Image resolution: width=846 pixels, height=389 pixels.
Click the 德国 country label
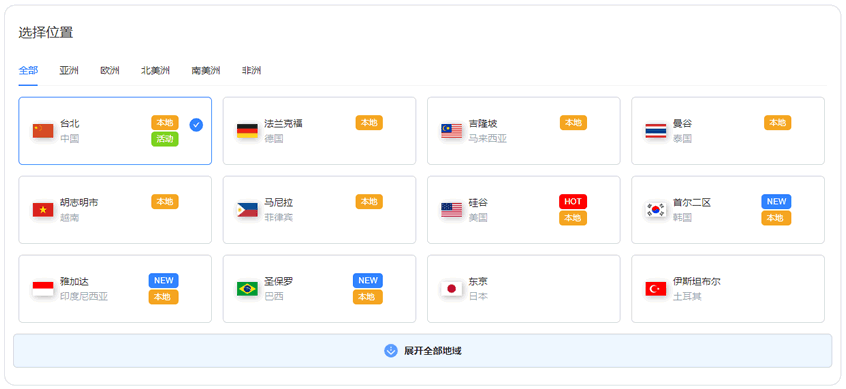pyautogui.click(x=274, y=139)
